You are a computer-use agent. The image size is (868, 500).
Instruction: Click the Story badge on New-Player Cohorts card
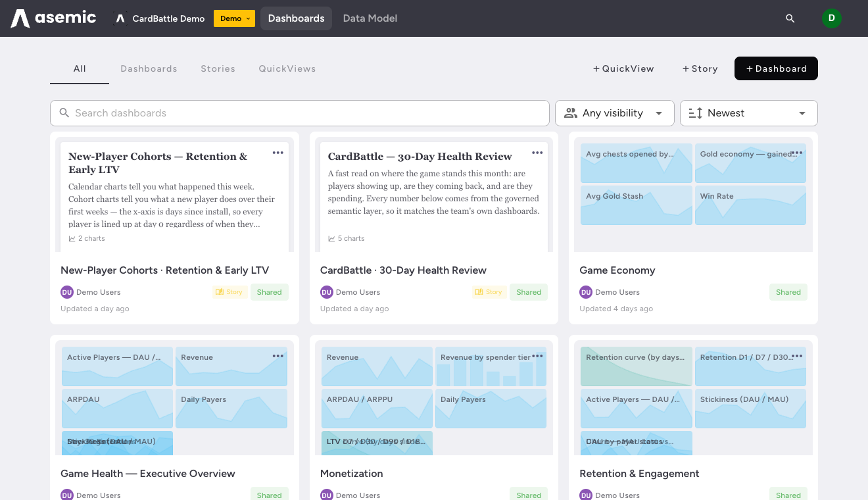point(229,292)
